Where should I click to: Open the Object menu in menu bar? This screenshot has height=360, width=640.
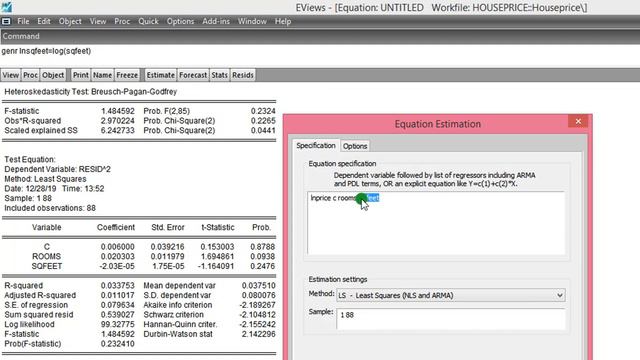coord(70,21)
